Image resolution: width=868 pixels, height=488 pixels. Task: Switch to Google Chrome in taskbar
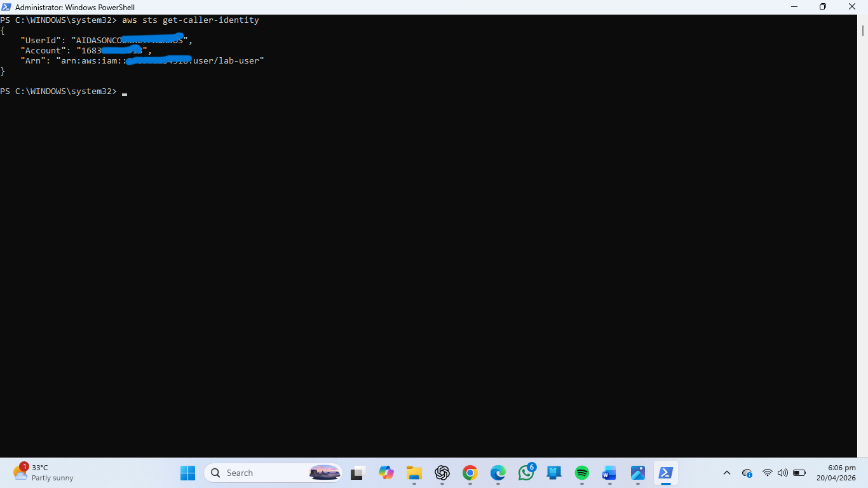470,473
